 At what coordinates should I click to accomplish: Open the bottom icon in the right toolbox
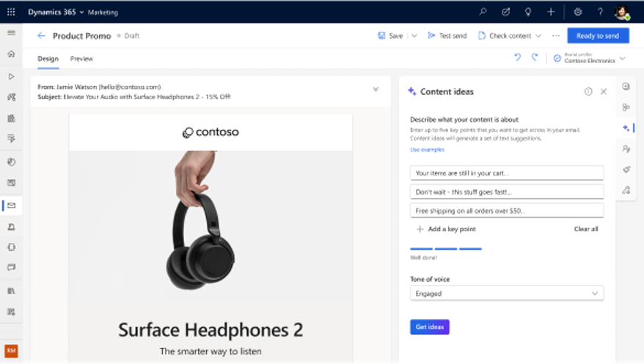coord(626,190)
